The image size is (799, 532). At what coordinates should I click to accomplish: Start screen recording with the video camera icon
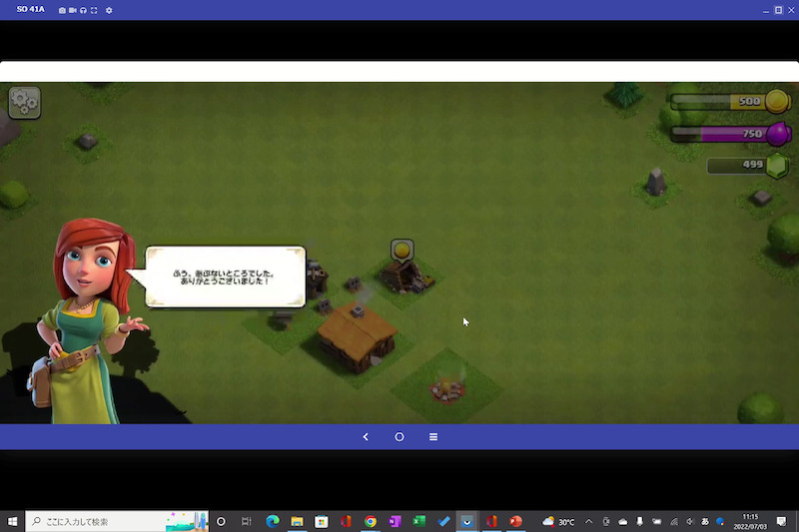tap(73, 10)
